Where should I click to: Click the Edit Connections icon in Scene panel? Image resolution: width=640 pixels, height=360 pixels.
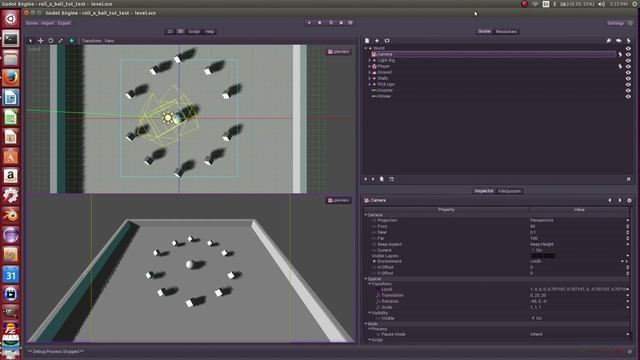[x=609, y=41]
